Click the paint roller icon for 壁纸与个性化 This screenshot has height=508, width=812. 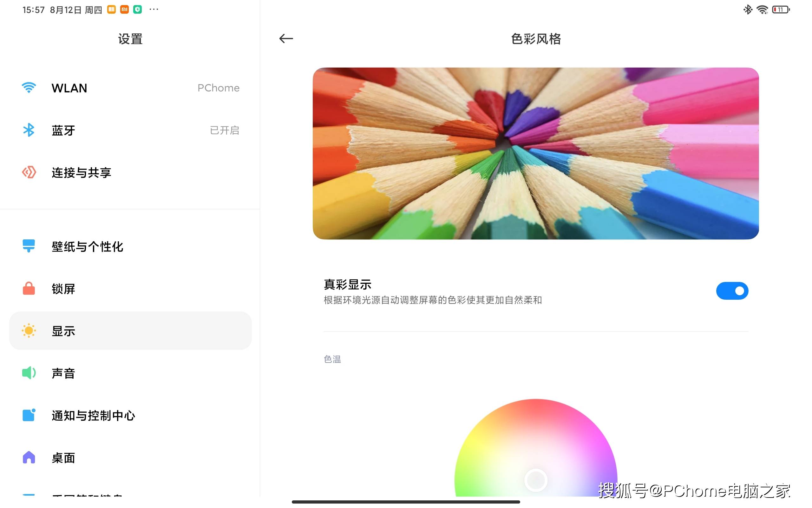pos(29,246)
